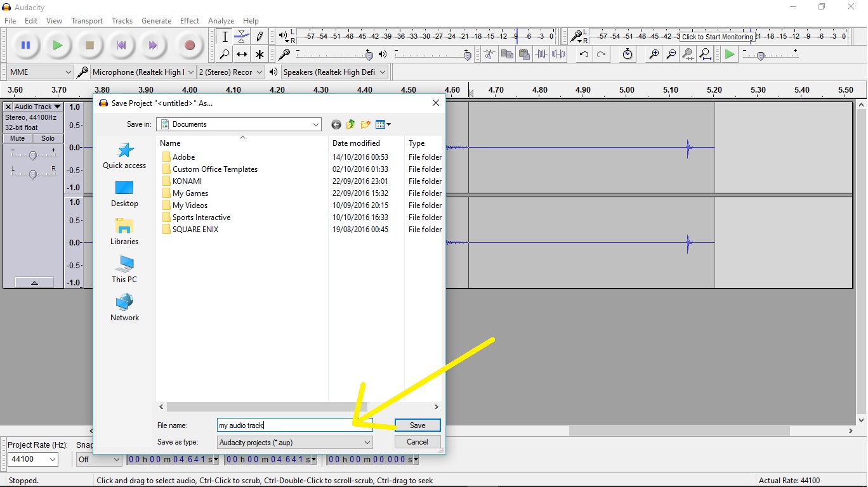Click the Save button in the dialog
868x487 pixels.
point(418,425)
